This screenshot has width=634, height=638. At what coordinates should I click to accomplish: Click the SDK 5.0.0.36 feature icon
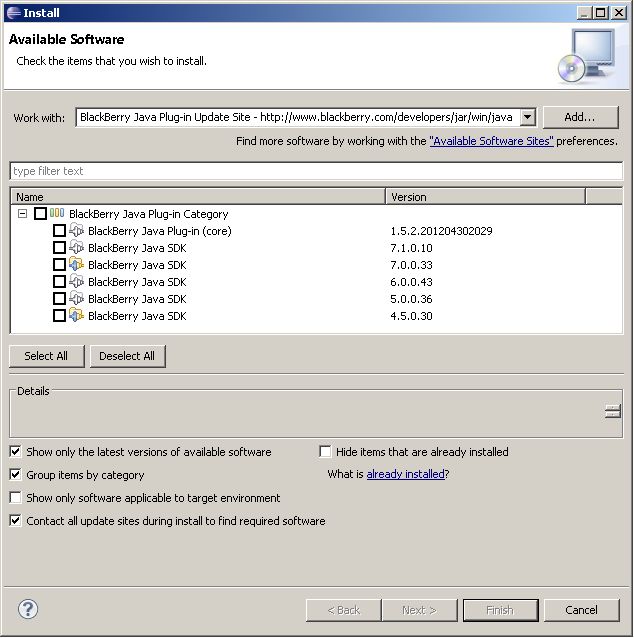coord(76,299)
